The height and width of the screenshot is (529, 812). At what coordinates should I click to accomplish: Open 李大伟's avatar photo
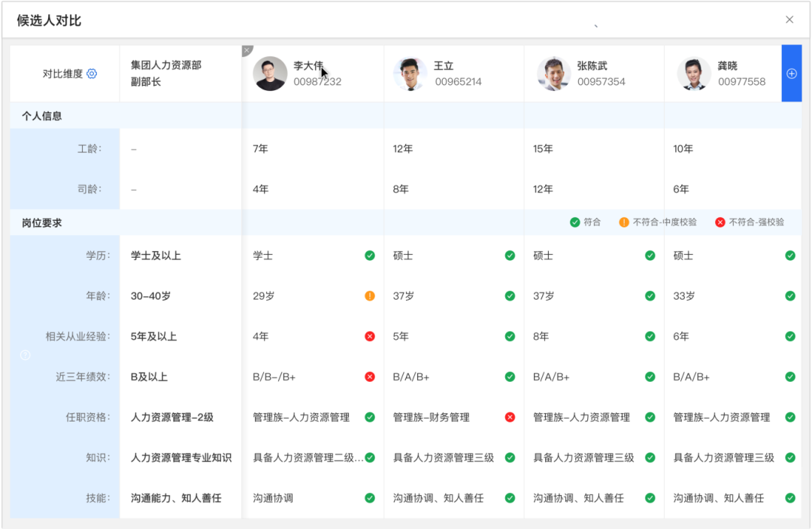pos(270,74)
